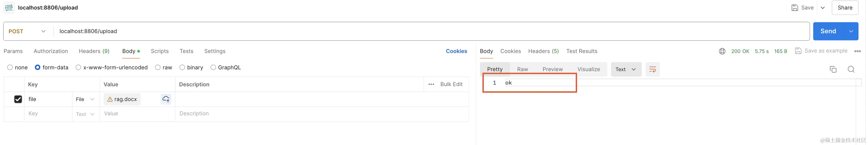Open the POST method dropdown

click(x=27, y=31)
